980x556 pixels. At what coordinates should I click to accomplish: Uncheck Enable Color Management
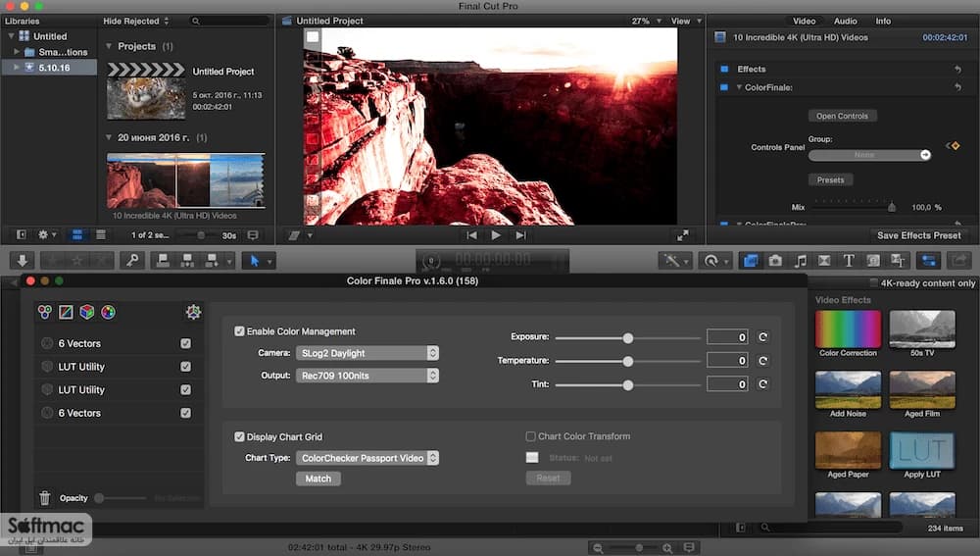[x=239, y=330]
